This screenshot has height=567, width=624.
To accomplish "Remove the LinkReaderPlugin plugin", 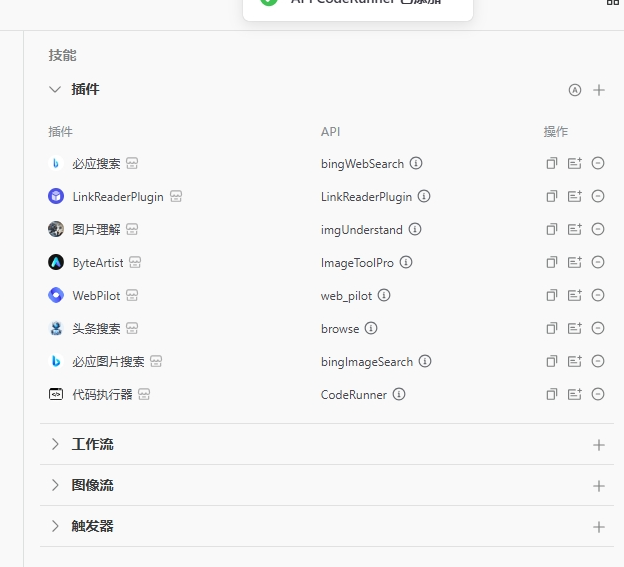I will (598, 196).
